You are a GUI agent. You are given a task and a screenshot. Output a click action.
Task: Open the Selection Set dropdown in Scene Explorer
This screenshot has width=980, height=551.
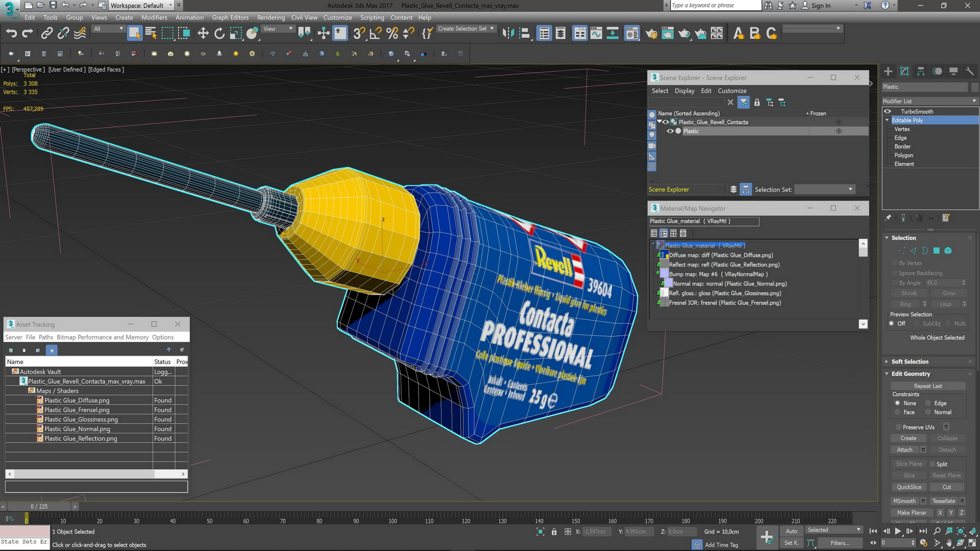coord(824,189)
